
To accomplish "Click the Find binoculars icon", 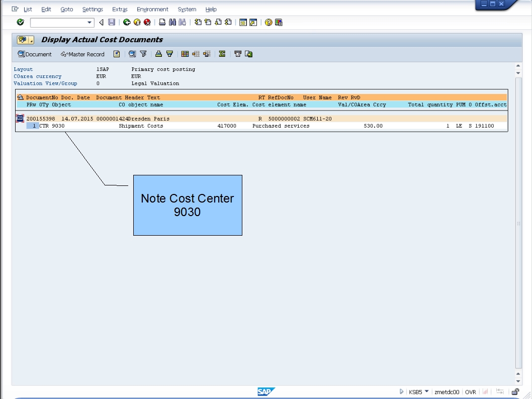I will pos(172,23).
